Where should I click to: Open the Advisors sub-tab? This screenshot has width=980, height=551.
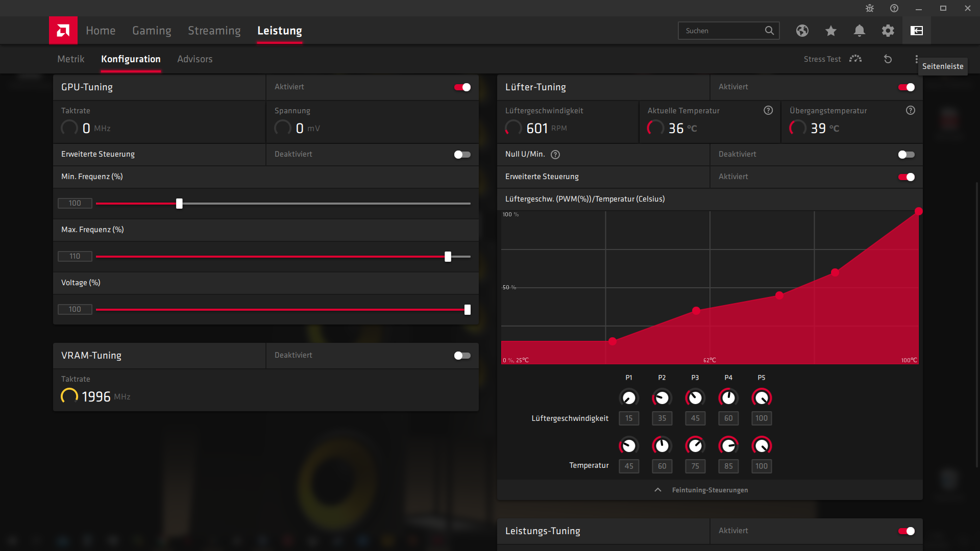point(194,59)
